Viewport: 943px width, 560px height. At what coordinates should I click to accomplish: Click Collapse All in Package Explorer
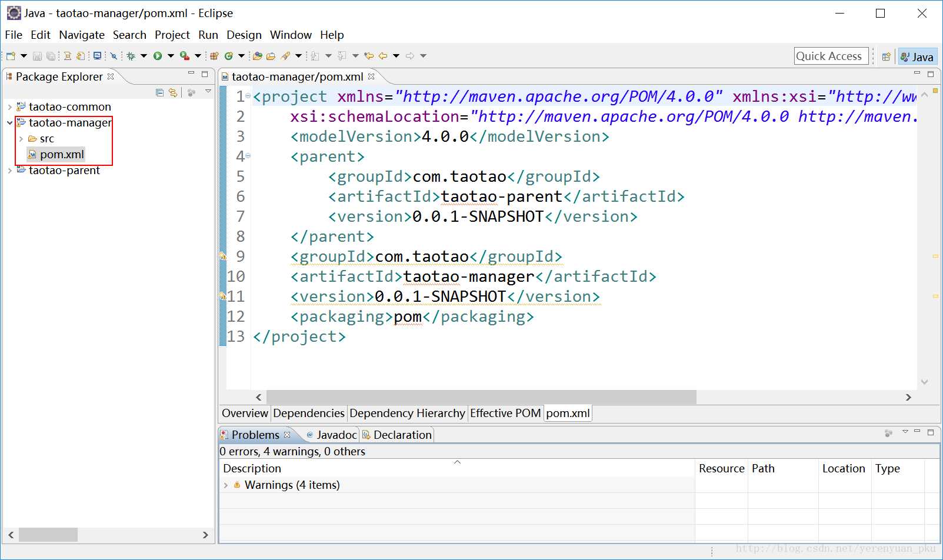[159, 92]
